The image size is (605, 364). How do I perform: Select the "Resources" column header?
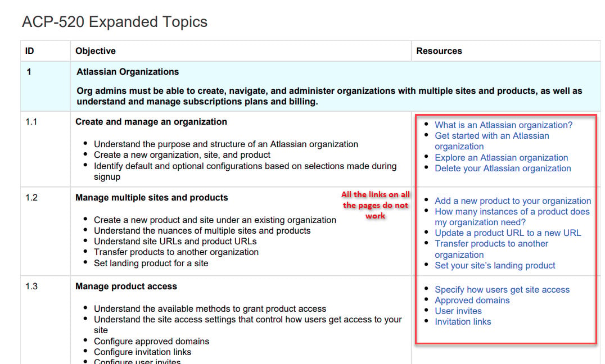coord(439,51)
